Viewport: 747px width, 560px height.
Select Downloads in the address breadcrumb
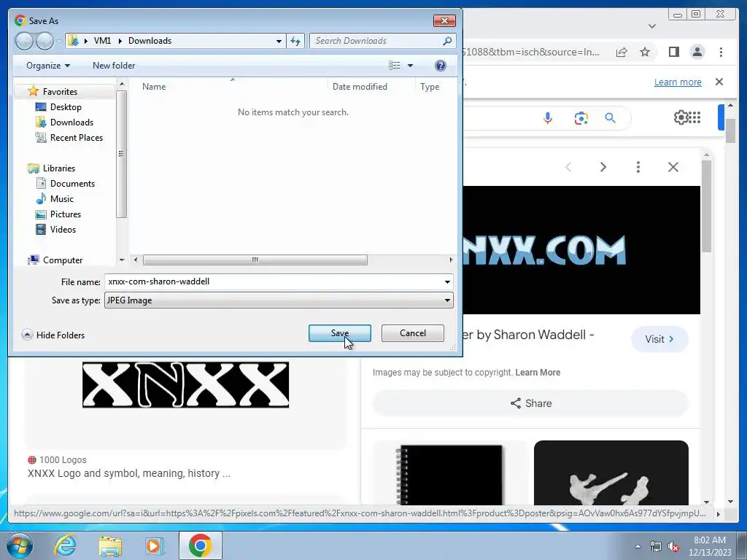[x=150, y=41]
